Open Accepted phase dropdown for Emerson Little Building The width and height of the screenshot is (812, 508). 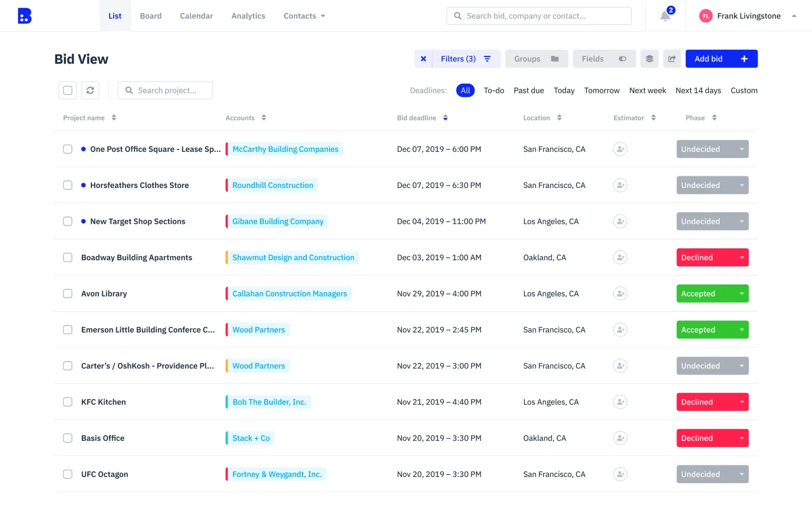[x=712, y=330]
